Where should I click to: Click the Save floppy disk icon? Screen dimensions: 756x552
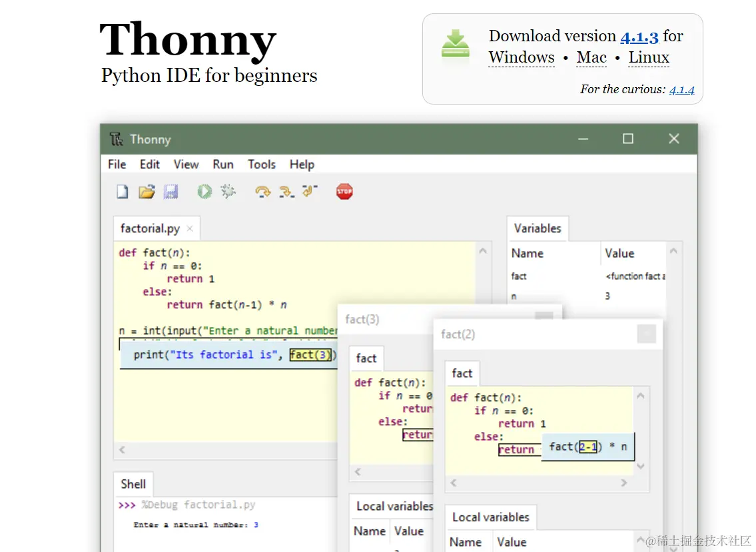(x=171, y=192)
